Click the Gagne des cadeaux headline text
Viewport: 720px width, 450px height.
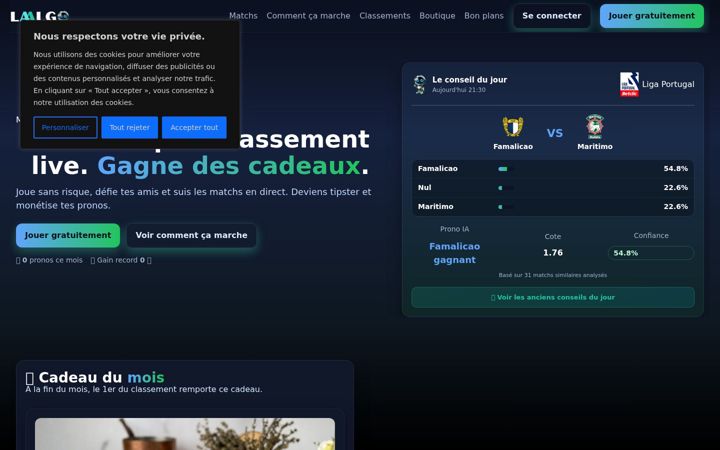point(229,166)
